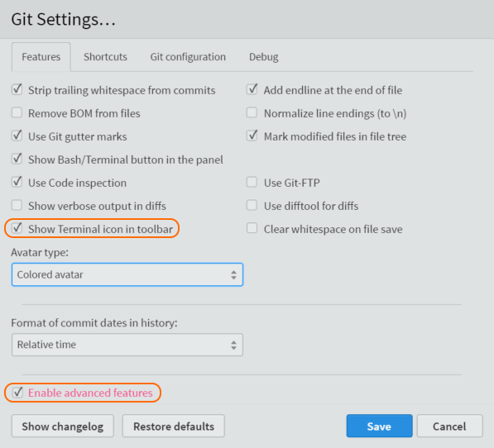Uncheck Strip trailing whitespace from commits
This screenshot has height=448, width=494.
click(17, 89)
